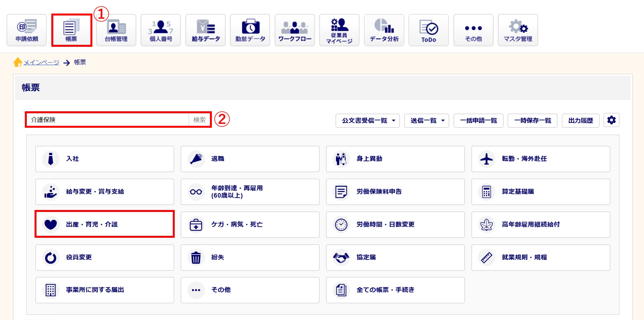644x320 pixels.
Task: Select the 労働保険料申告 card
Action: [x=395, y=192]
